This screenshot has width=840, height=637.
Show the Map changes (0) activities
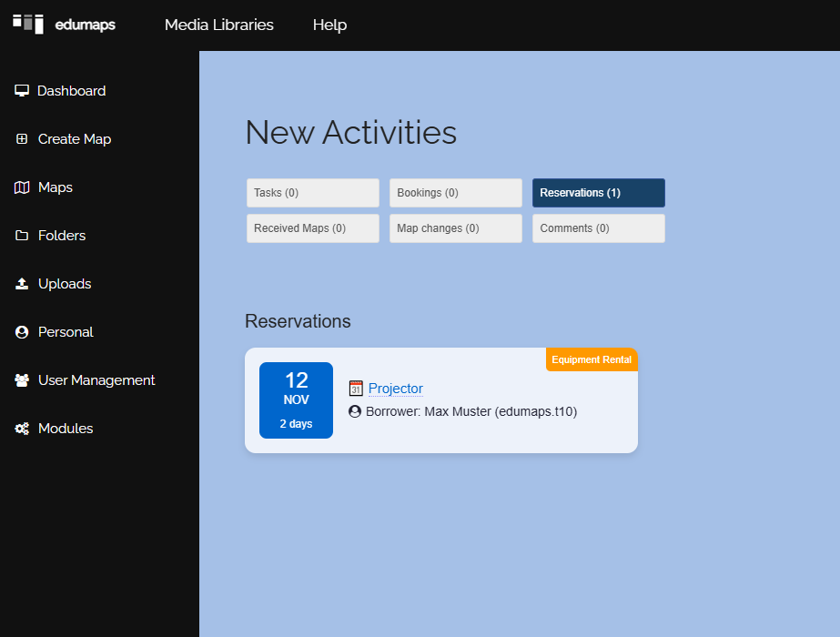click(x=455, y=228)
